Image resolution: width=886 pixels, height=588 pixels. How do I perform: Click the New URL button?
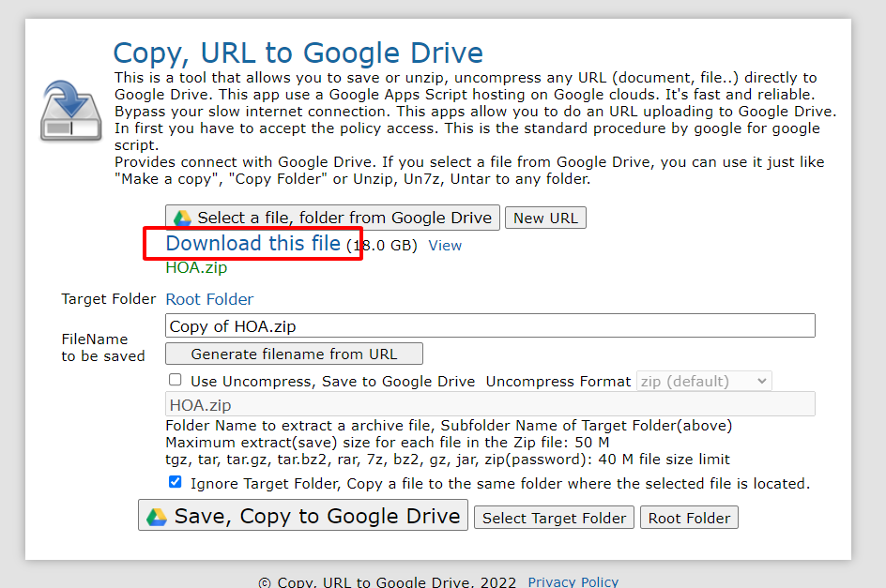pyautogui.click(x=545, y=218)
